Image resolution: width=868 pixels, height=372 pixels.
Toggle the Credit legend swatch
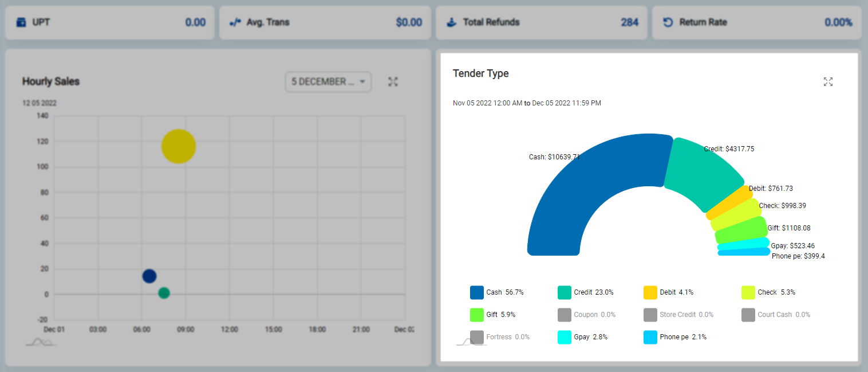[x=565, y=292]
